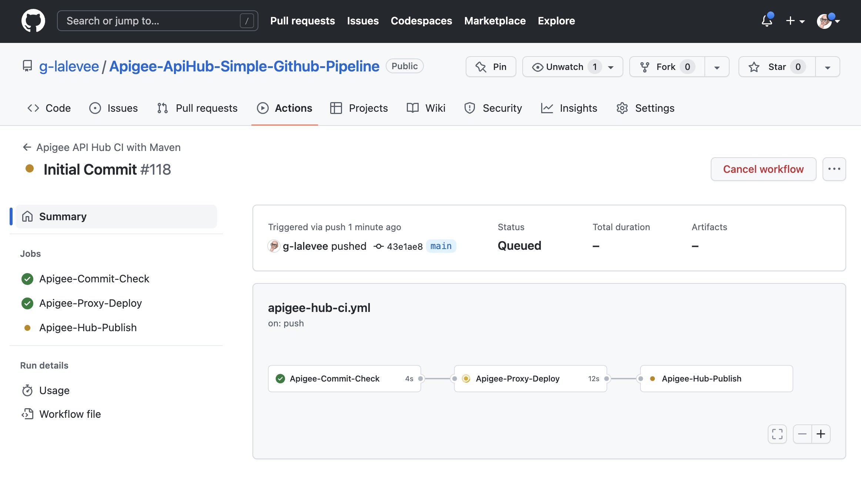Zoom in the workflow graph
861x504 pixels.
[x=821, y=434]
